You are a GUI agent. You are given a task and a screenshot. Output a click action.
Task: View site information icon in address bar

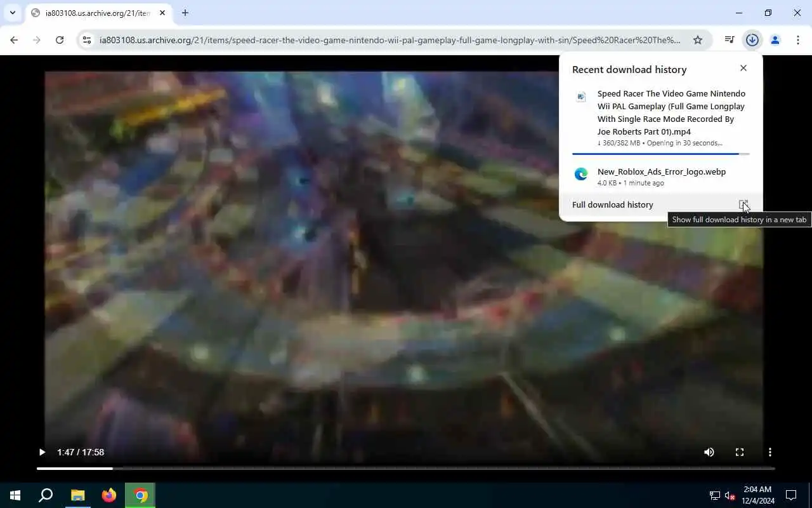87,40
